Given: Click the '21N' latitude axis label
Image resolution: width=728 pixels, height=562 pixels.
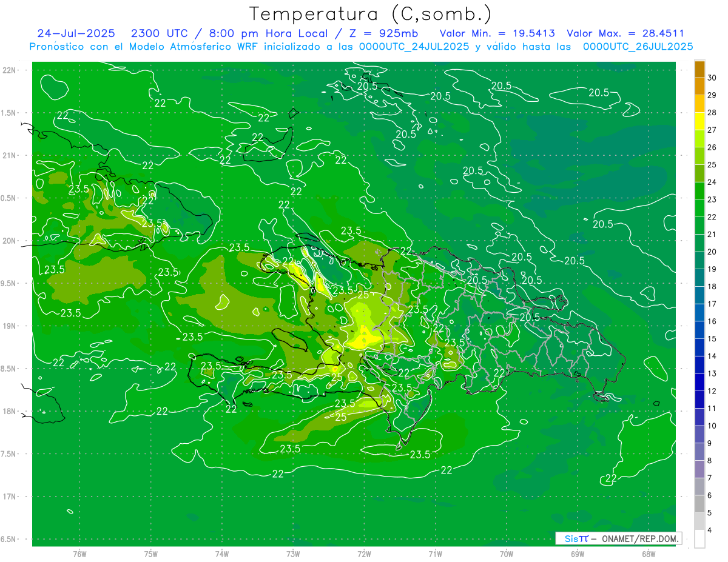Looking at the screenshot, I should tap(10, 156).
